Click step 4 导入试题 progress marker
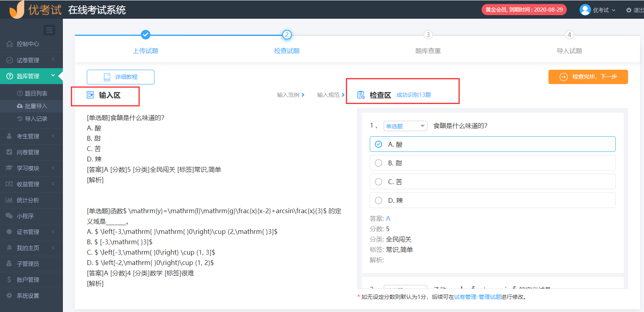644x312 pixels. pos(569,35)
